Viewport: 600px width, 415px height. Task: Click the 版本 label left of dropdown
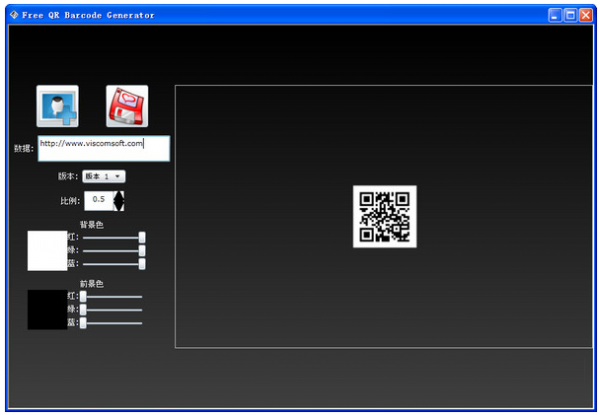pyautogui.click(x=68, y=176)
